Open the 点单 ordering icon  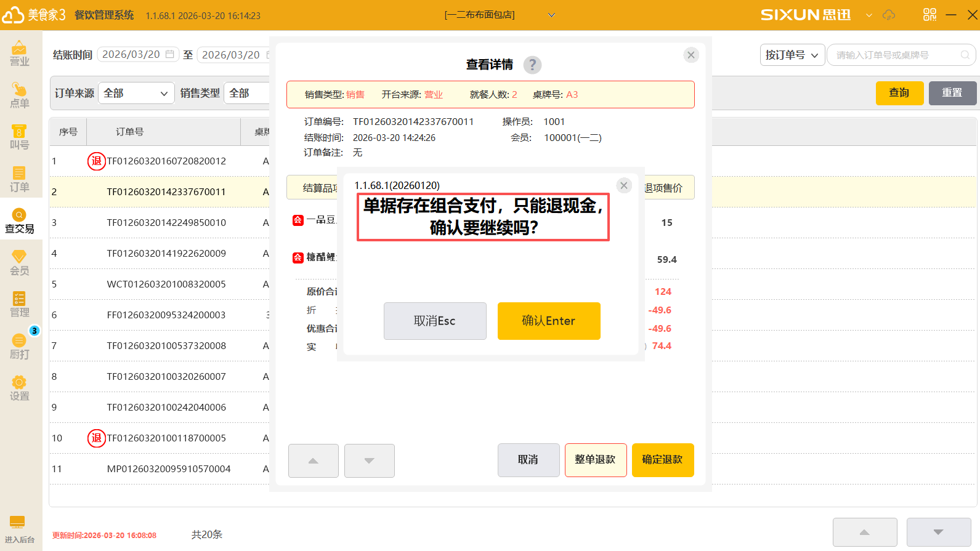19,95
